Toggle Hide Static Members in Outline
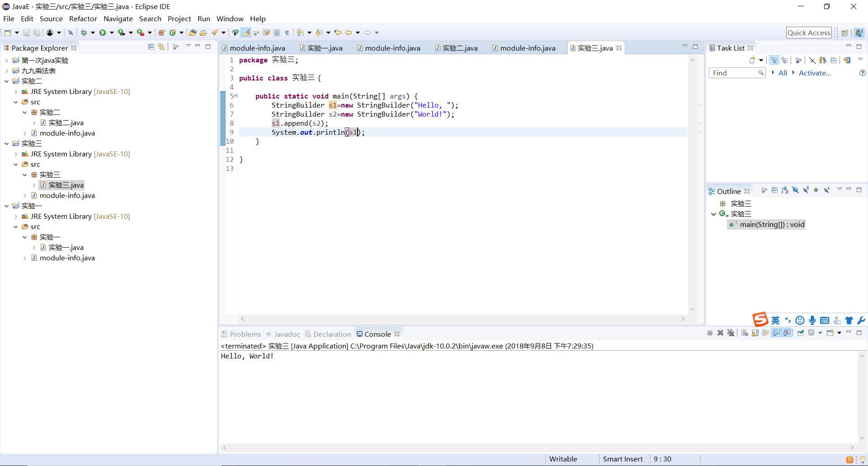This screenshot has width=868, height=466. click(x=806, y=190)
